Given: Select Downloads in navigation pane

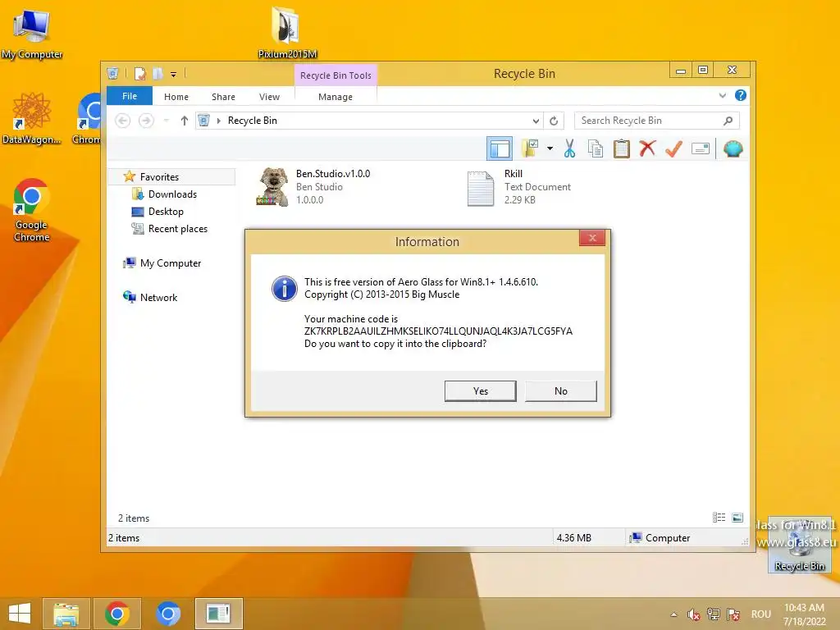Looking at the screenshot, I should pyautogui.click(x=172, y=194).
